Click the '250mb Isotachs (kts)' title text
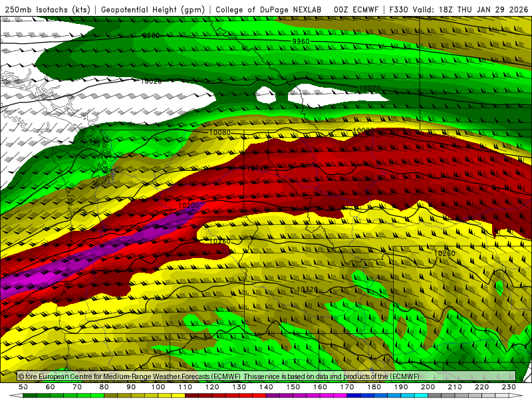Viewport: 532px width, 399px height. pos(47,9)
